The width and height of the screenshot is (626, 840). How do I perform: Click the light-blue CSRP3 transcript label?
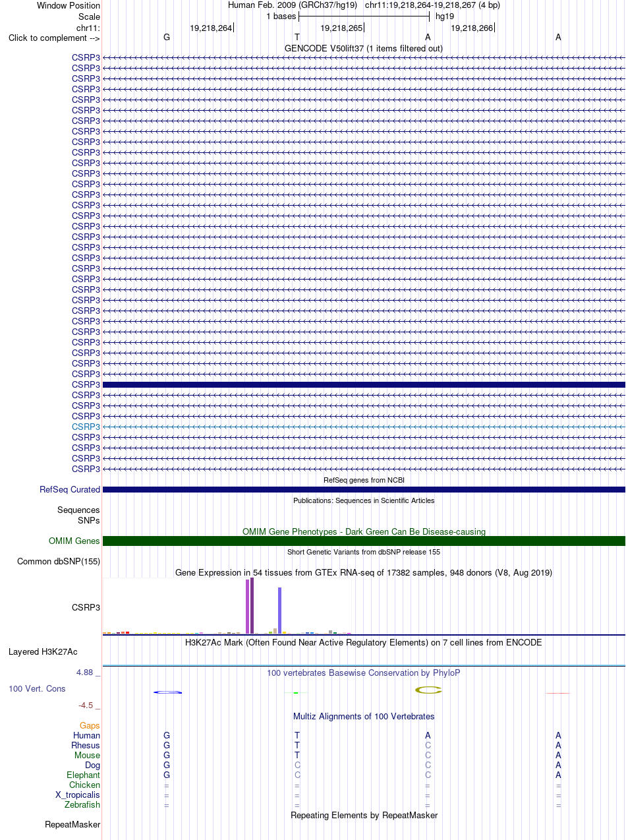(86, 427)
